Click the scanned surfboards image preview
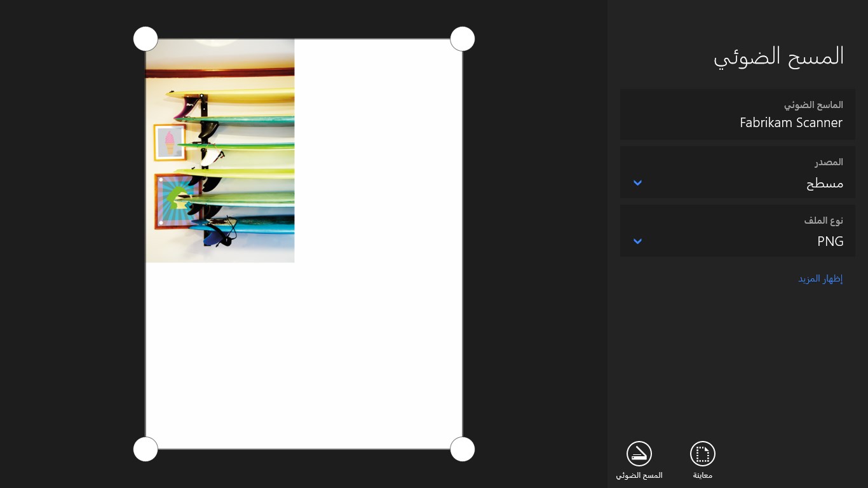The width and height of the screenshot is (868, 488). (220, 151)
